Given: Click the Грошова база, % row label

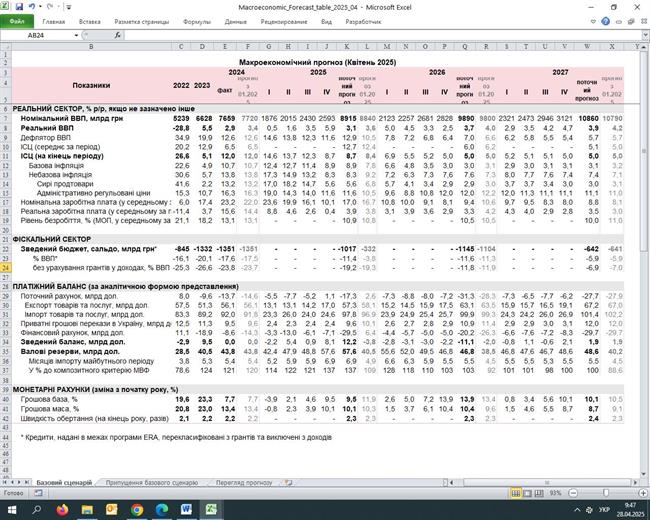Looking at the screenshot, I should point(49,399).
